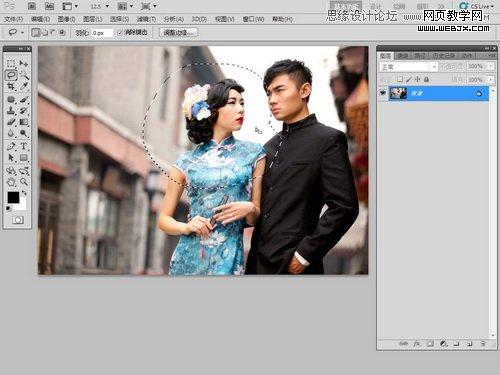The image size is (500, 375).
Task: Launch Mini Bridge from the application bar
Action: tap(49, 6)
